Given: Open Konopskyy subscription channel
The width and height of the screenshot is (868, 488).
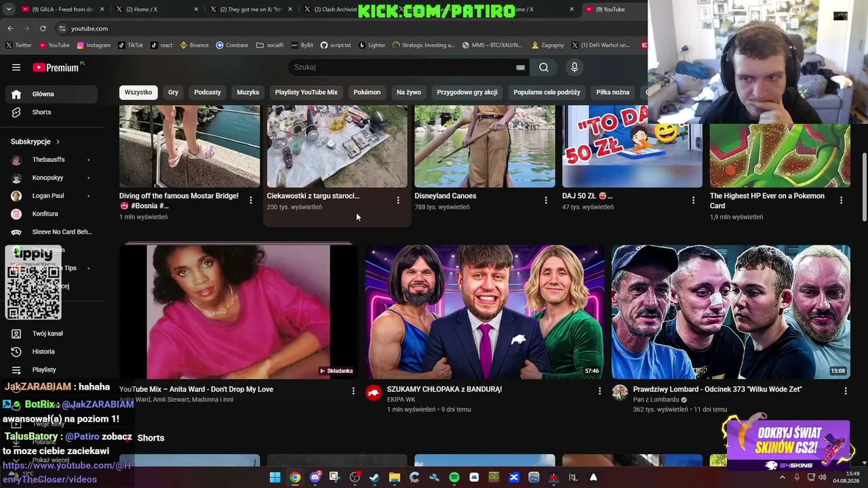Looking at the screenshot, I should 51,178.
